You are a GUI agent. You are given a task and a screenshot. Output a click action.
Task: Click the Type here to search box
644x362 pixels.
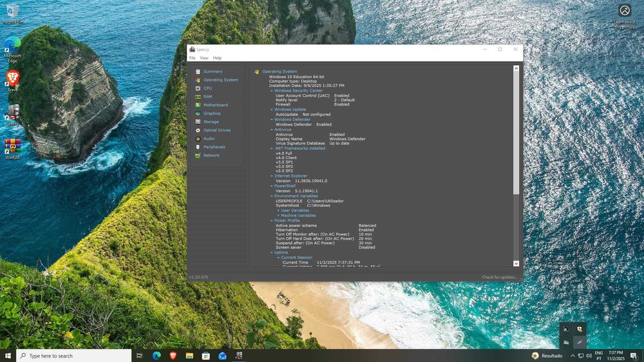coord(74,356)
